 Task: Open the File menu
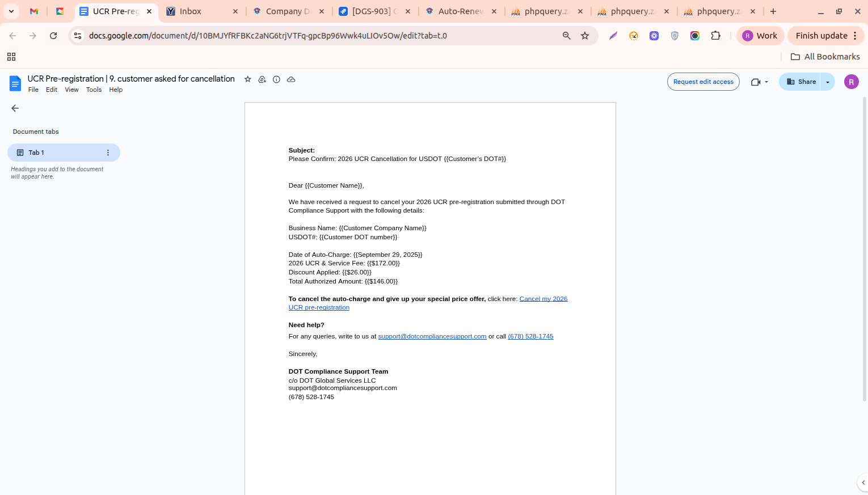pyautogui.click(x=33, y=90)
